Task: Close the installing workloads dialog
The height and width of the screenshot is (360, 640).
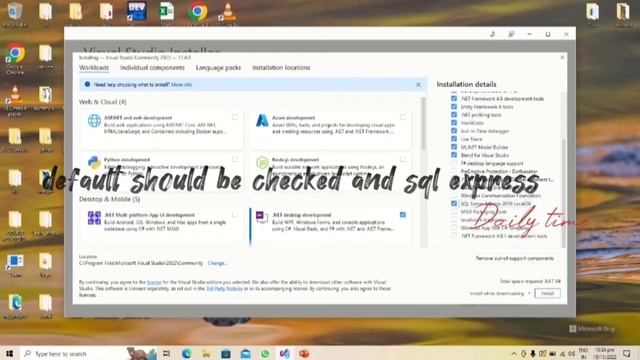Action: [562, 58]
